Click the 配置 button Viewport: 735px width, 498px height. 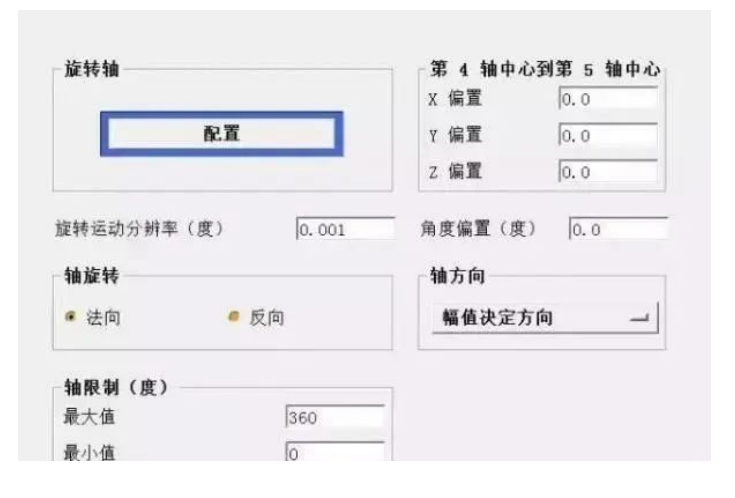221,134
